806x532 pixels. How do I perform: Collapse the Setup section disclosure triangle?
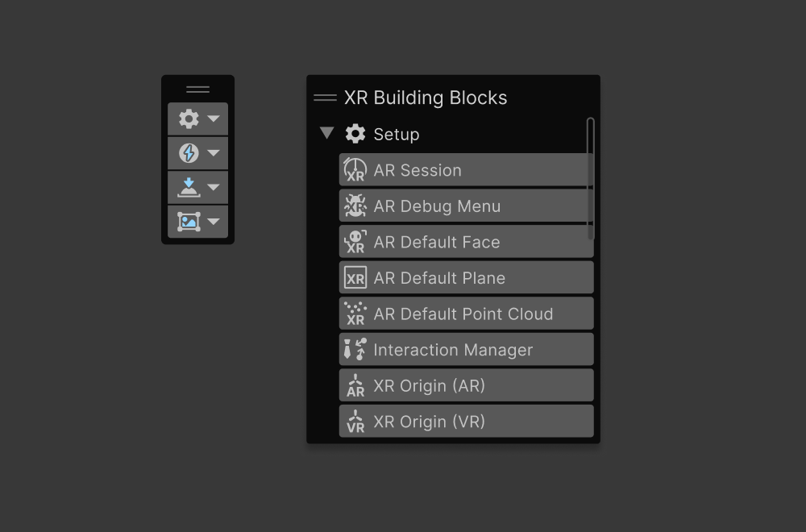(x=326, y=134)
